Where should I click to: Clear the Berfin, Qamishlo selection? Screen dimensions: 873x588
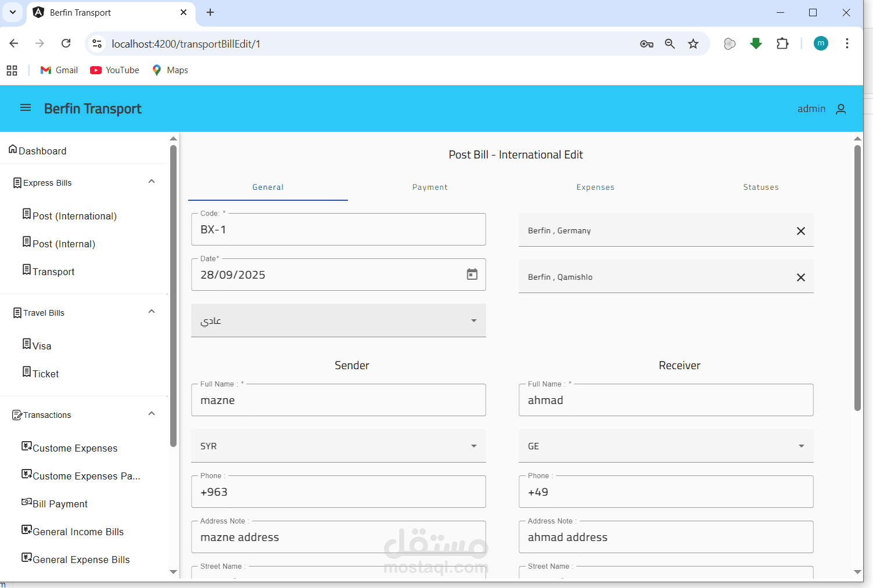801,277
